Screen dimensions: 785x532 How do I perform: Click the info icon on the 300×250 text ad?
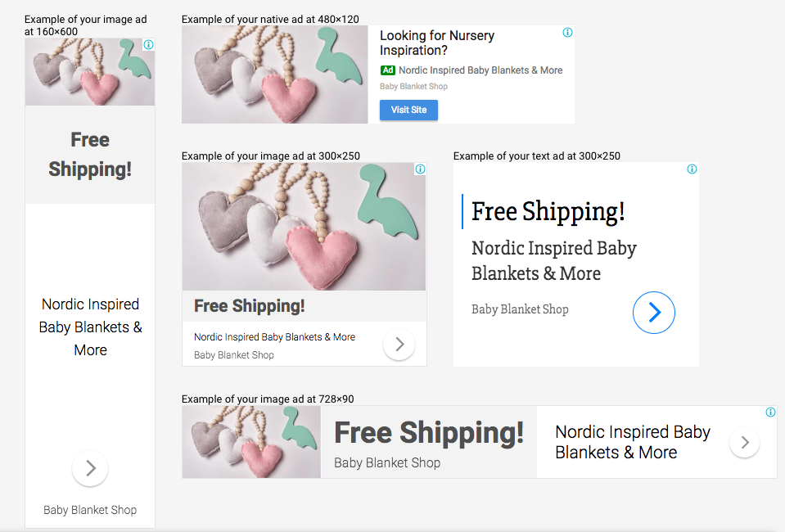click(692, 169)
